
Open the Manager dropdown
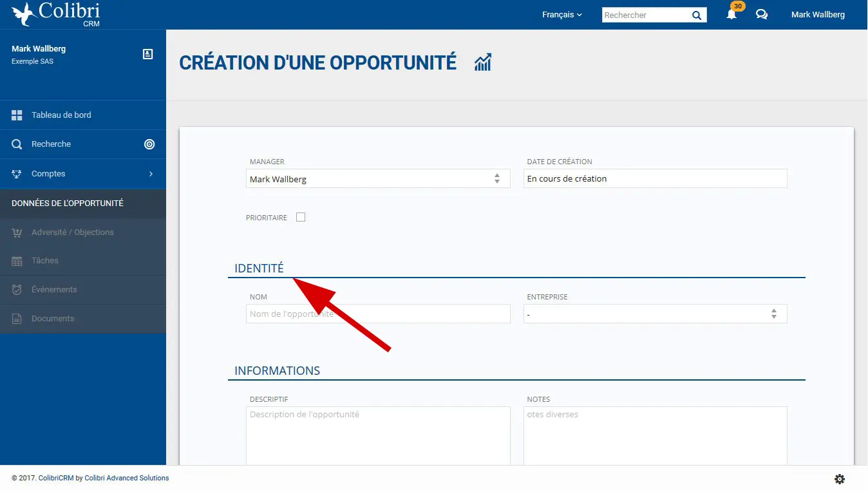(x=378, y=179)
